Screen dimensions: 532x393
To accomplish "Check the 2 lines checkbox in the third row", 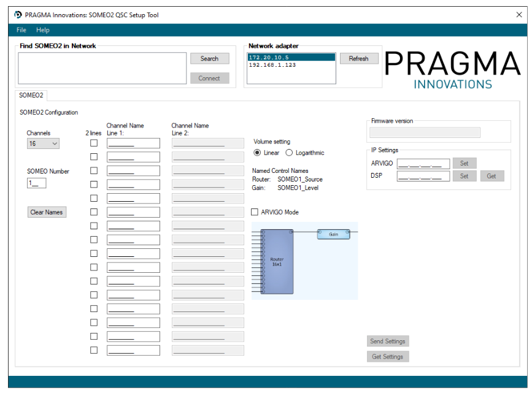I will coord(94,170).
